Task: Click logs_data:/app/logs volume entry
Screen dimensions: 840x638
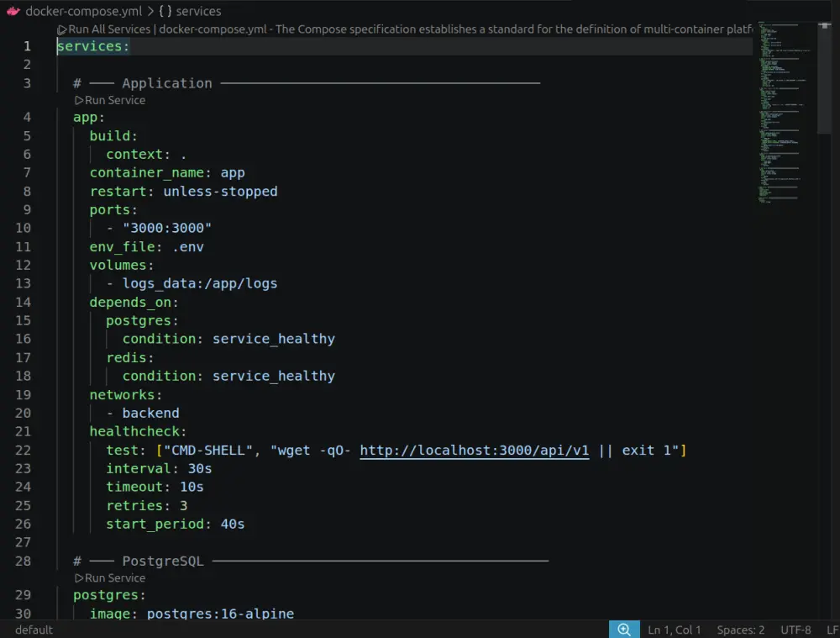Action: coord(200,283)
